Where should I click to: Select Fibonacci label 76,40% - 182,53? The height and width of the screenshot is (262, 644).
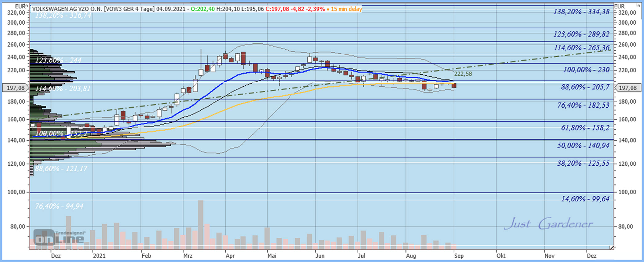pos(583,105)
